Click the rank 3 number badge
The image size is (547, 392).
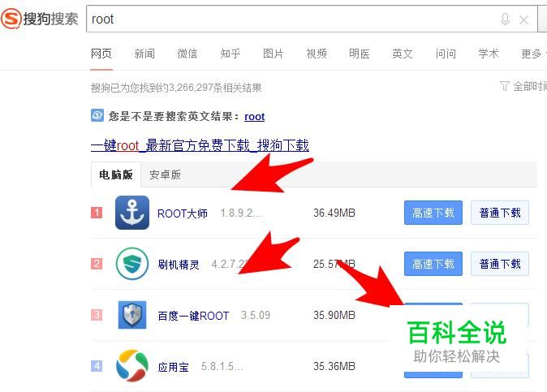pyautogui.click(x=97, y=315)
